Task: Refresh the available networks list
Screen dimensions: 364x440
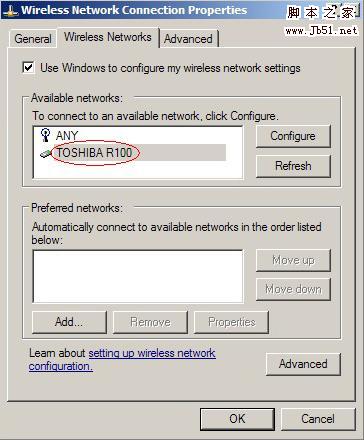Action: pyautogui.click(x=293, y=166)
